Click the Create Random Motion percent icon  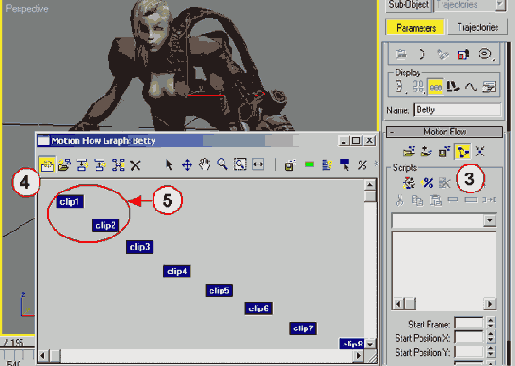[x=427, y=183]
